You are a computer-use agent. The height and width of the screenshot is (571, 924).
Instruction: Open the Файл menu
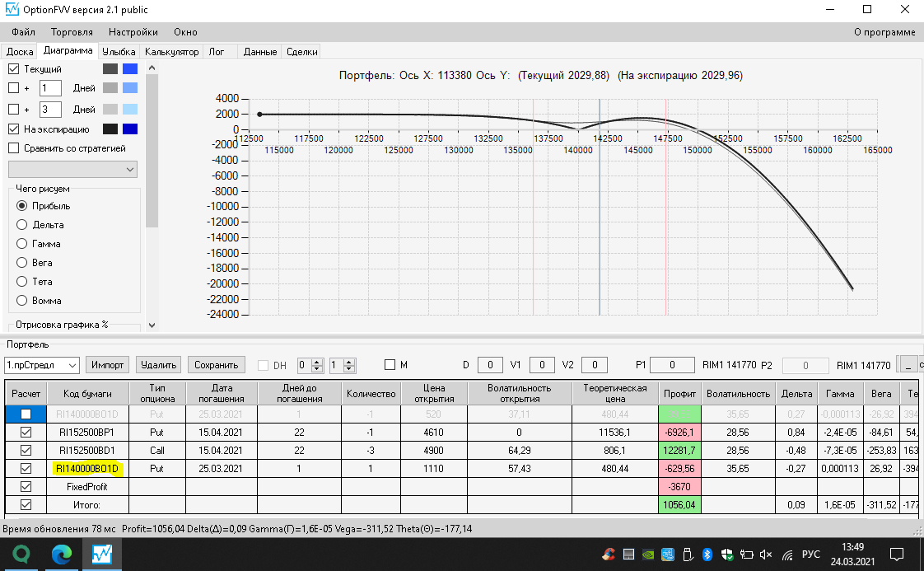coord(24,32)
